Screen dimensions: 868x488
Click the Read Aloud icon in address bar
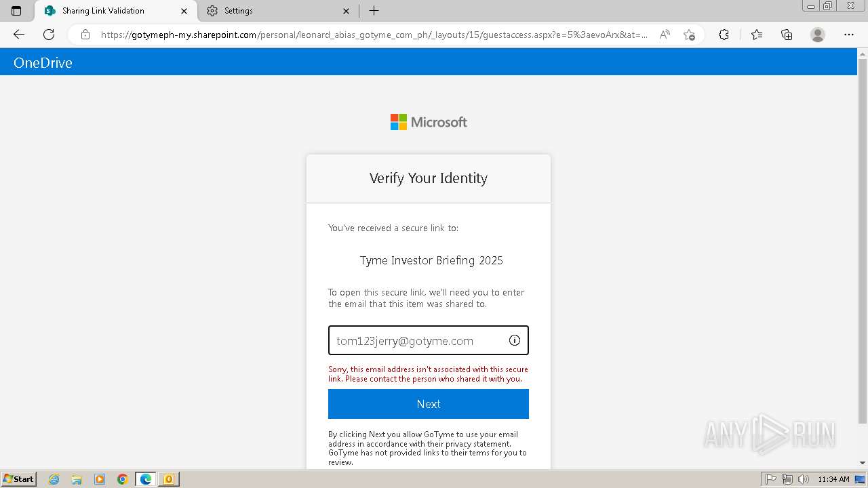click(665, 35)
